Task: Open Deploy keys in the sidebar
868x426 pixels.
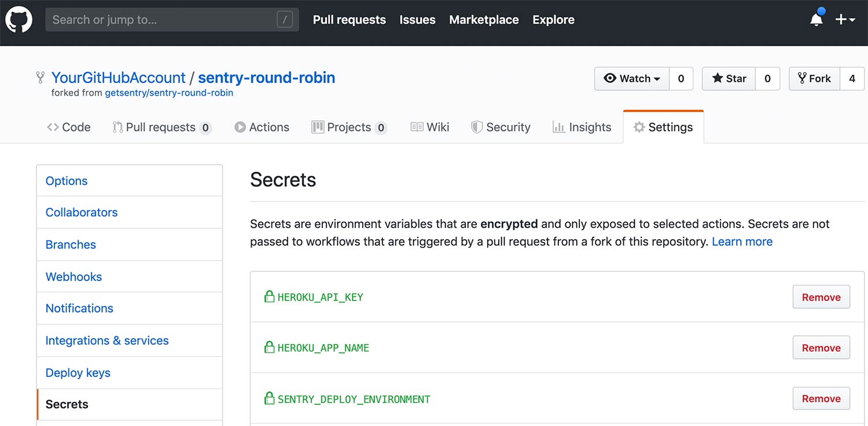Action: click(x=78, y=373)
